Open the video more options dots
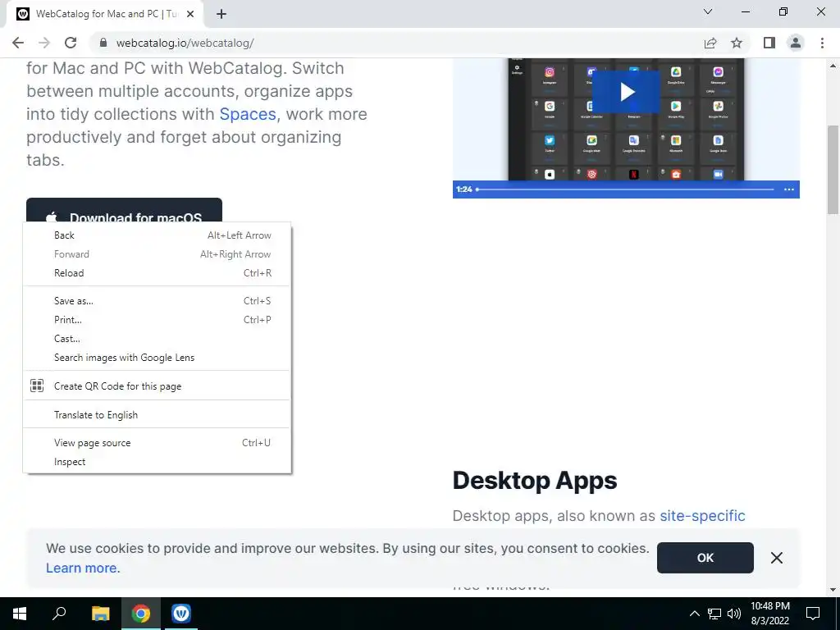 point(788,189)
